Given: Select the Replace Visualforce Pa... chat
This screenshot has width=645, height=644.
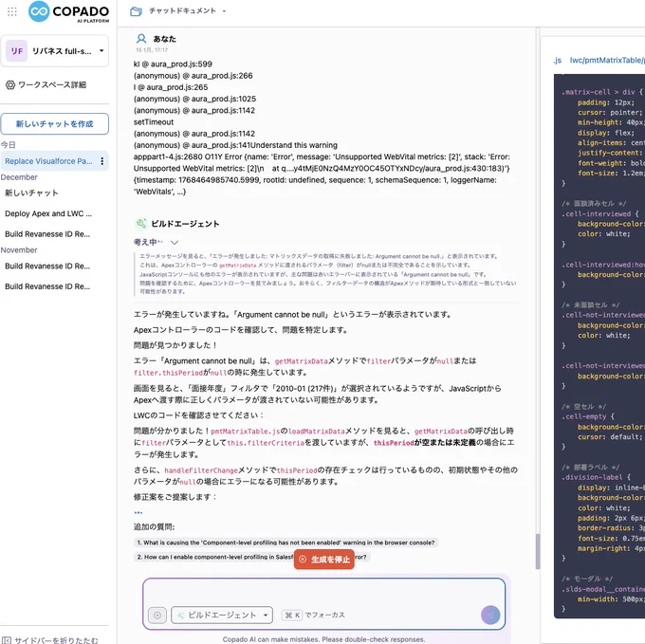Looking at the screenshot, I should coord(48,161).
